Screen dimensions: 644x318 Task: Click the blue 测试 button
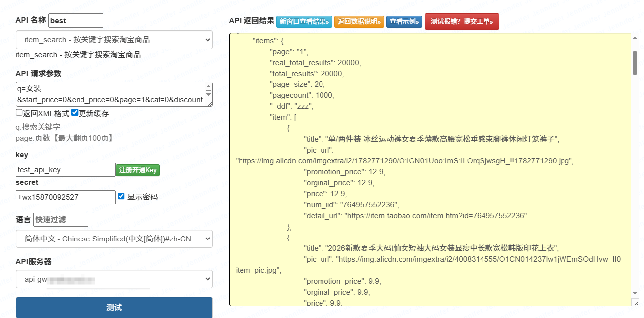tap(114, 308)
